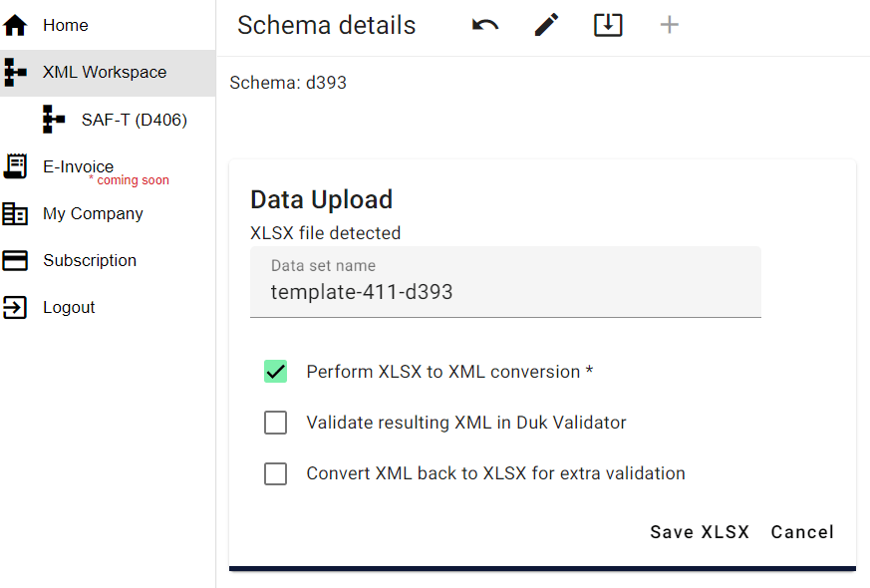This screenshot has width=870, height=588.
Task: Go to the Subscription menu item
Action: (90, 260)
